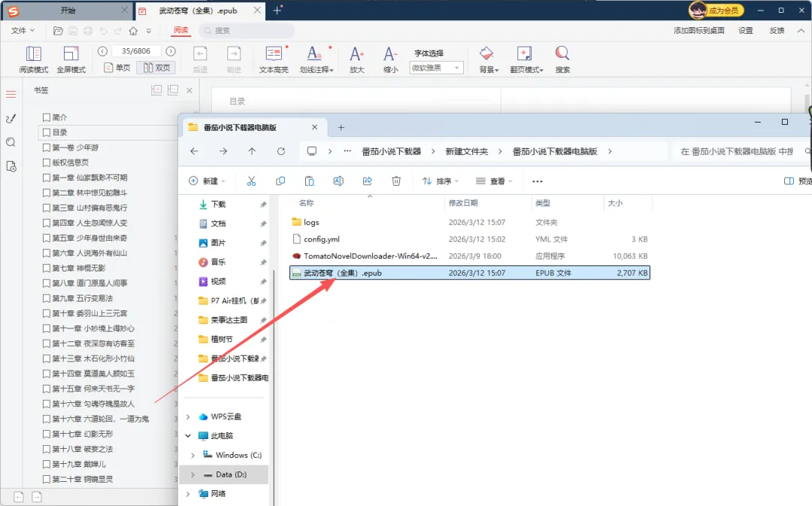Click the Explorer paste icon
This screenshot has height=506, width=812.
[309, 180]
